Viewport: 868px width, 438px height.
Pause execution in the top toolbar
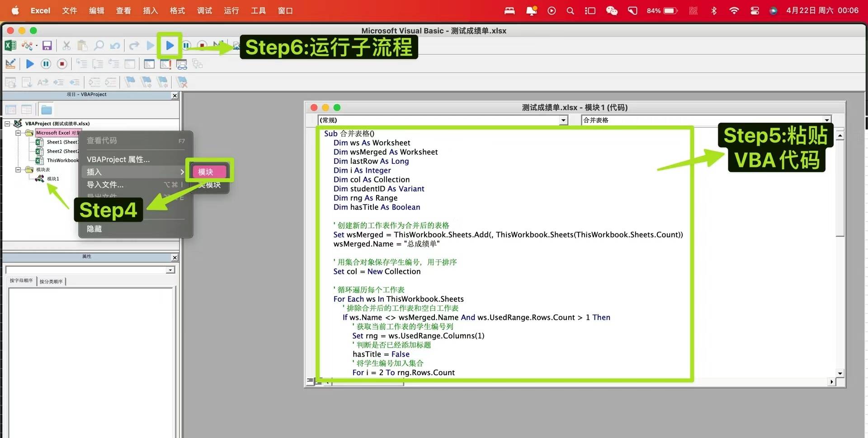click(186, 45)
